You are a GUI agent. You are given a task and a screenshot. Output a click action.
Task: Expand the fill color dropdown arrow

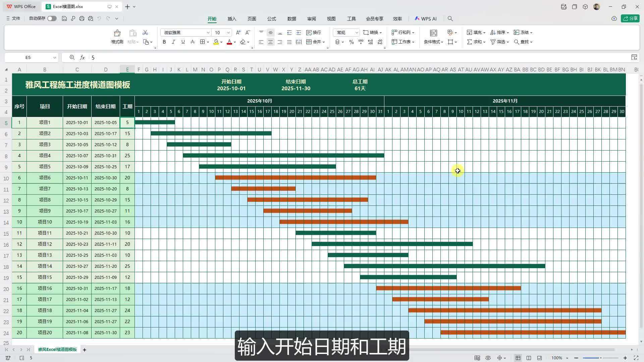click(x=221, y=42)
